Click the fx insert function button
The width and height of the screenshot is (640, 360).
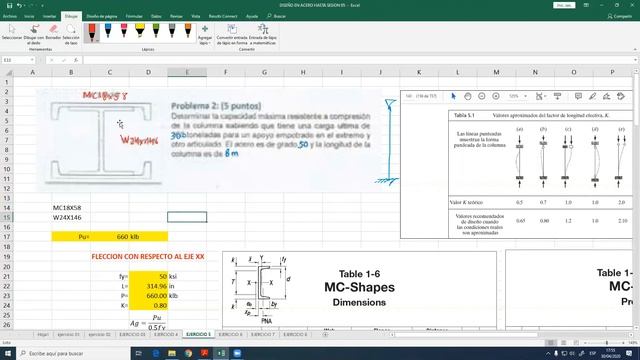pos(76,60)
